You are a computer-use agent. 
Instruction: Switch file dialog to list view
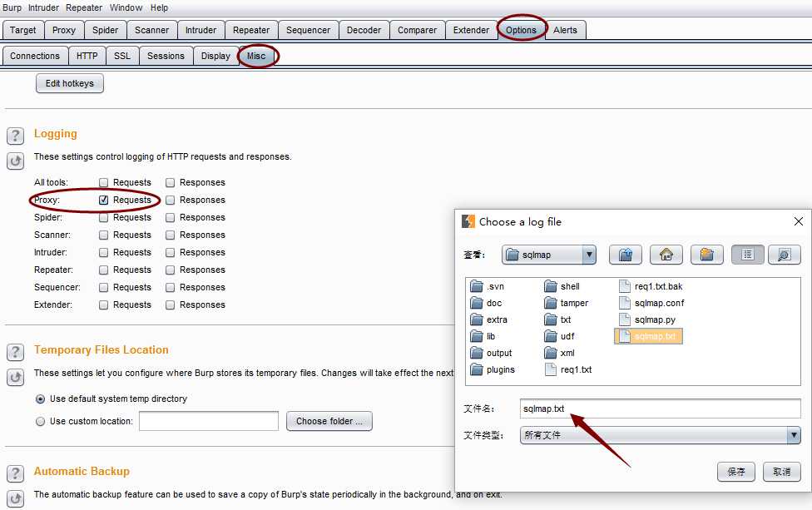point(747,255)
